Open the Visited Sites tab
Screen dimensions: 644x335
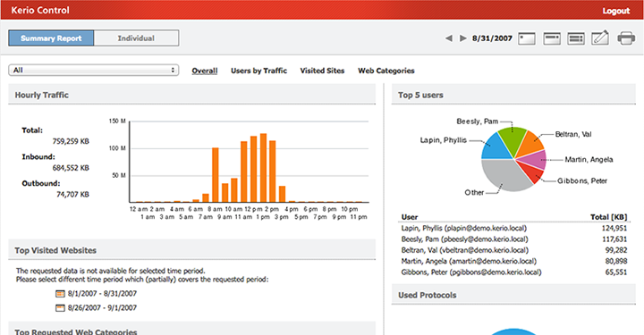322,71
